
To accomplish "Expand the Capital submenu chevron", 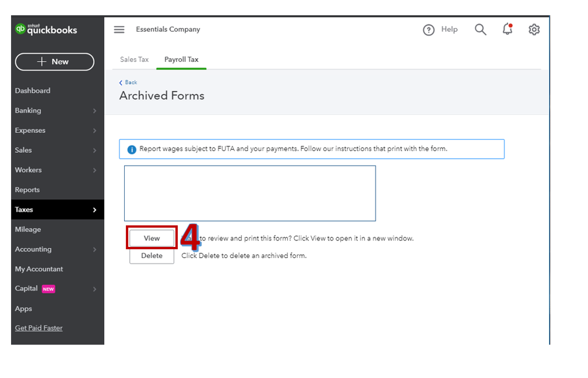I will point(95,289).
